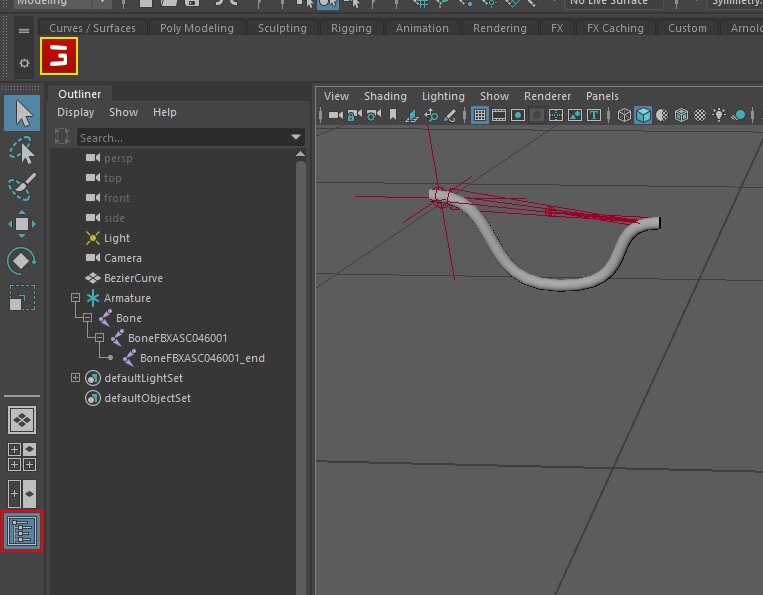
Task: Select BezierCurve in the Outliner
Action: tap(133, 278)
